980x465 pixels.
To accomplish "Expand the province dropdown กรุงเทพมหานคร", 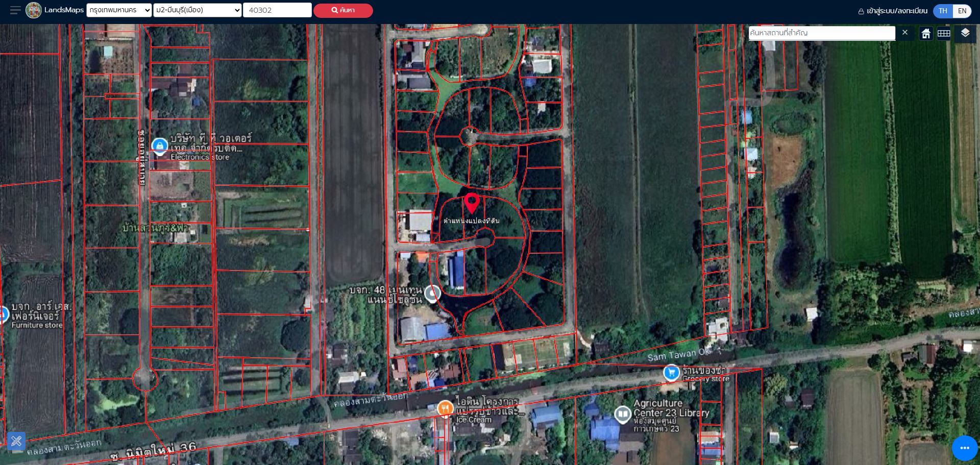I will [119, 10].
